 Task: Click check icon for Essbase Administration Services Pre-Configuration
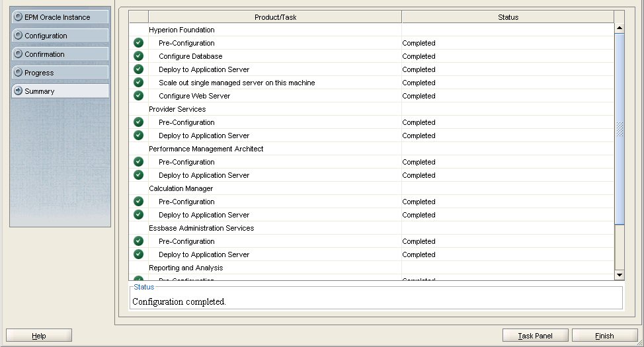pos(138,241)
